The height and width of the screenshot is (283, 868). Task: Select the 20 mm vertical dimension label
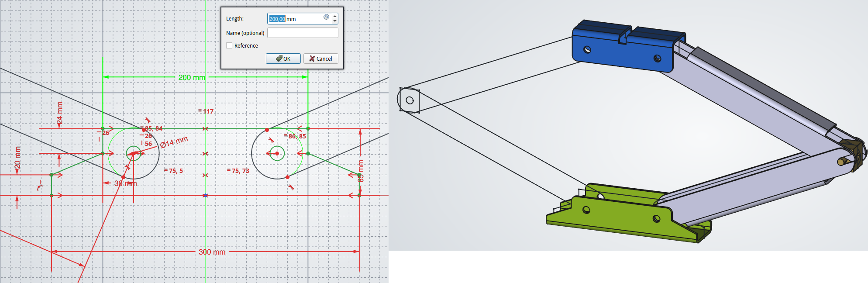click(17, 158)
